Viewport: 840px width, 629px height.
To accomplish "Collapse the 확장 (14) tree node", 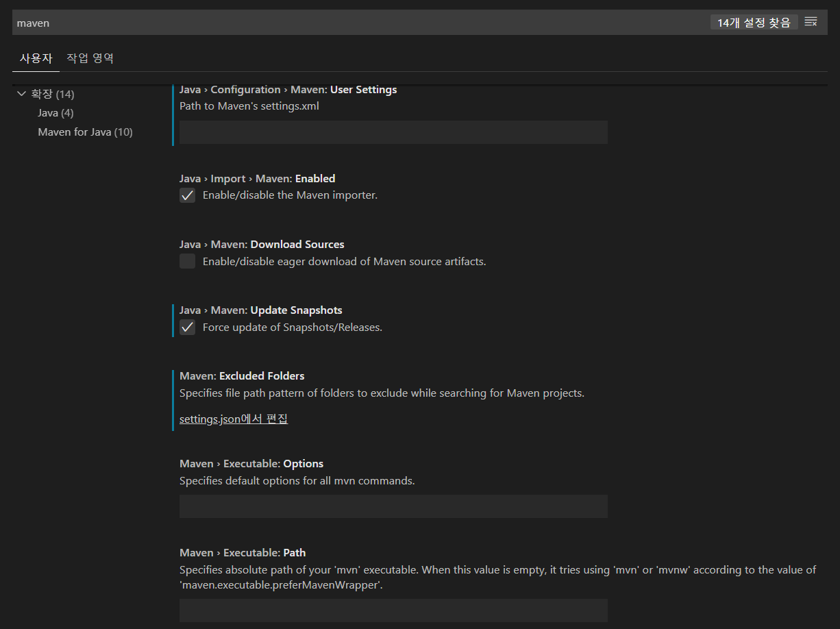I will coord(21,93).
